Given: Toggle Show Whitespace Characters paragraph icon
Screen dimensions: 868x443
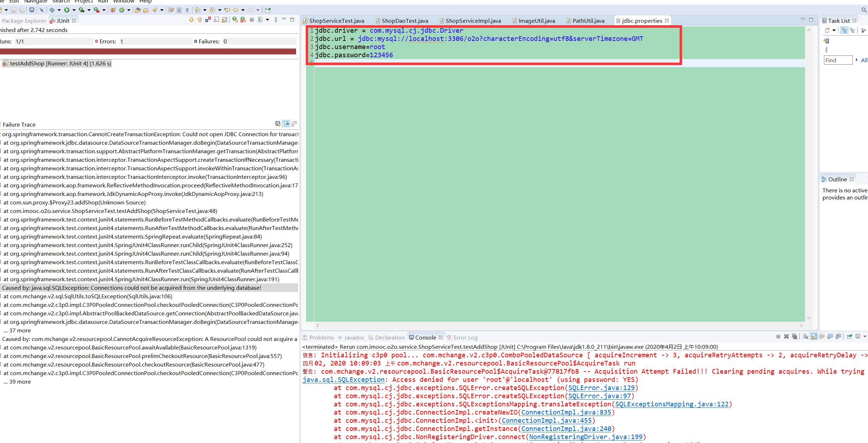Looking at the screenshot, I should point(187,10).
